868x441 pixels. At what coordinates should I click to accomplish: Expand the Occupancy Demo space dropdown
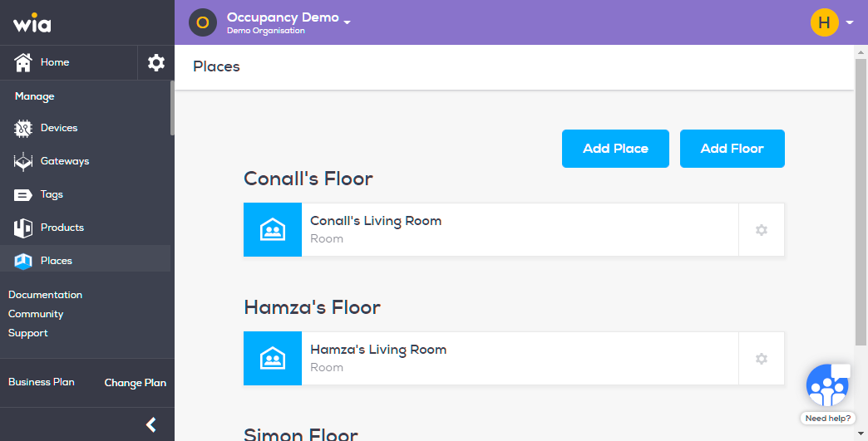pos(347,22)
